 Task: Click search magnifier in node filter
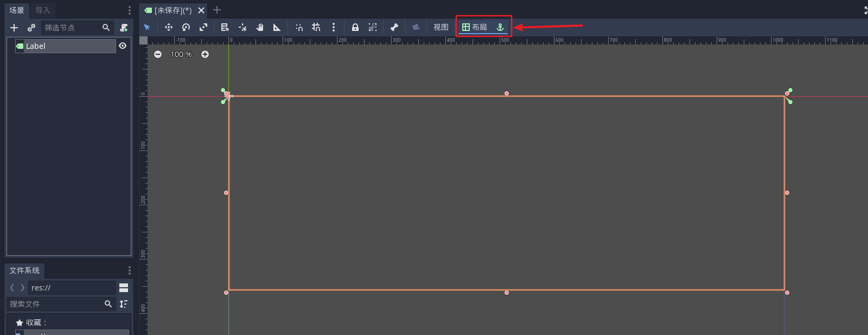106,28
